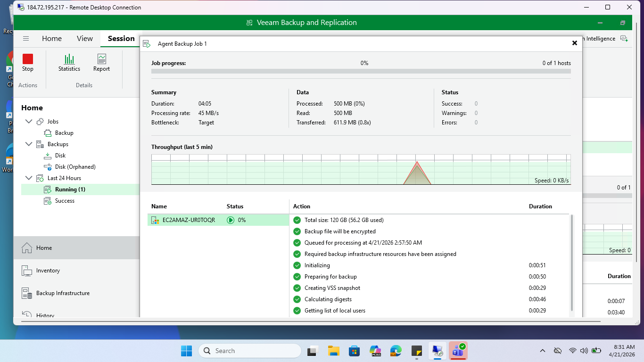Switch to the View ribbon tab
Image resolution: width=644 pixels, height=362 pixels.
(85, 39)
